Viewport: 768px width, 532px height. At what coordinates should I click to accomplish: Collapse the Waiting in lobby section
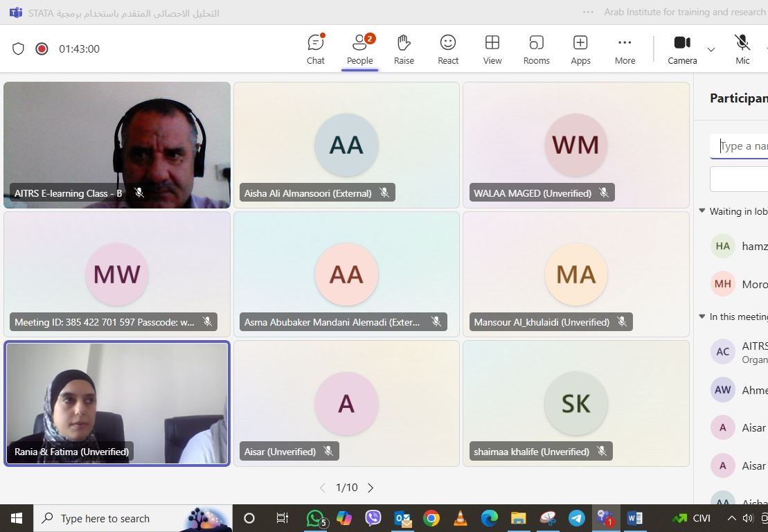[702, 211]
